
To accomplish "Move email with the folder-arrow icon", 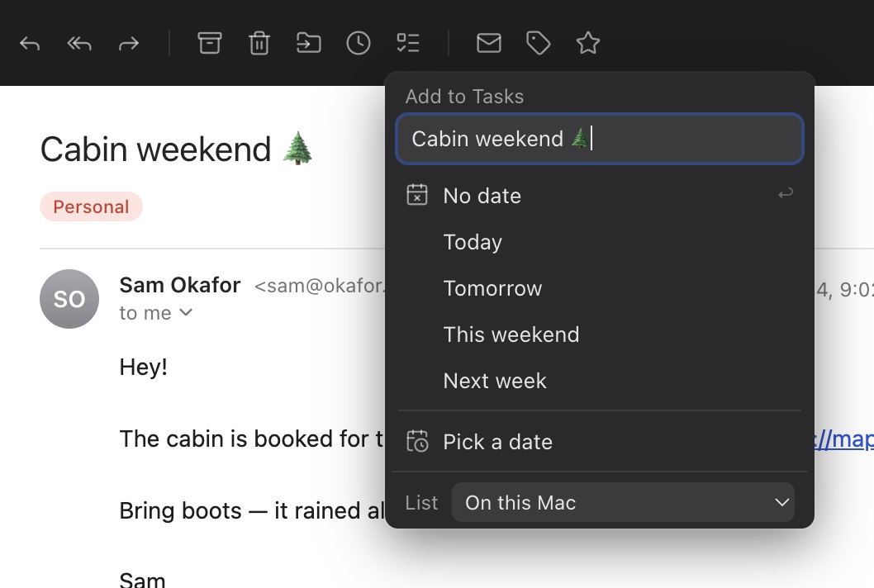I will coord(308,43).
